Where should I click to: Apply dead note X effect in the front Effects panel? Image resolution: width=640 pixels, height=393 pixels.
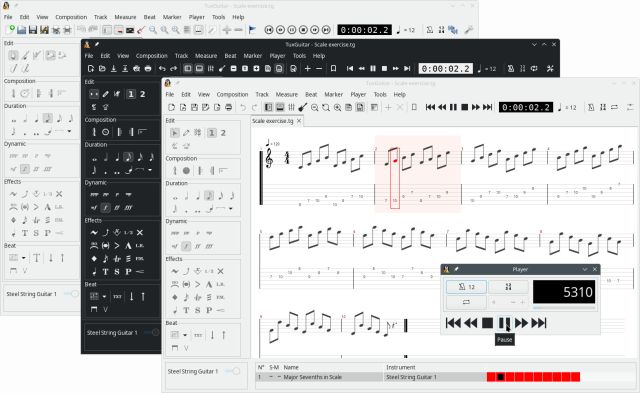220,271
